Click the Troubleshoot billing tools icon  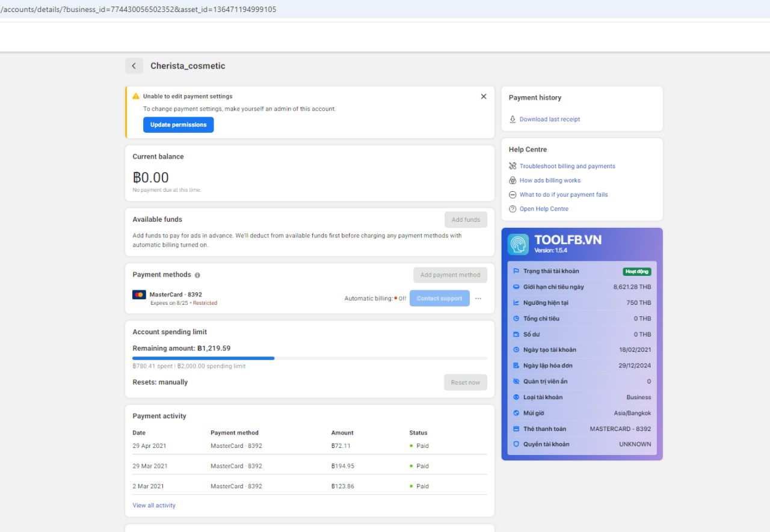[x=513, y=166]
